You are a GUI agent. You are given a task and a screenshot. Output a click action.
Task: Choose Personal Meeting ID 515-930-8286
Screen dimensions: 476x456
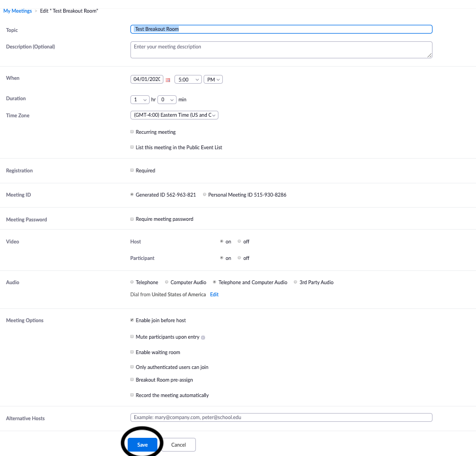[x=205, y=195]
